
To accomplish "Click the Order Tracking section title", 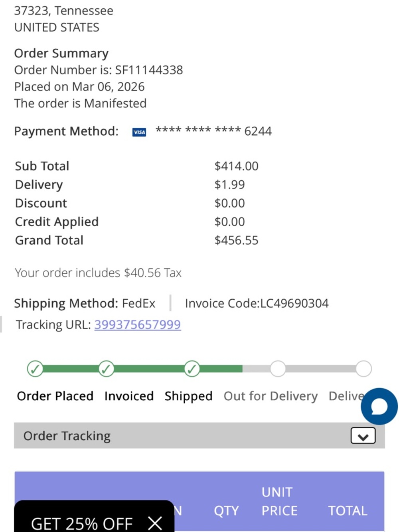I will [67, 436].
